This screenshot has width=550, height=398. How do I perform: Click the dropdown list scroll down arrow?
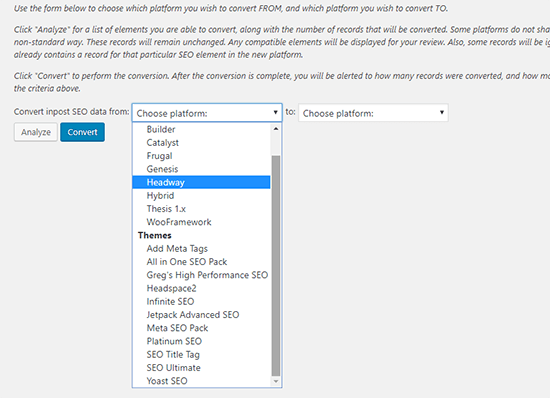pyautogui.click(x=276, y=381)
